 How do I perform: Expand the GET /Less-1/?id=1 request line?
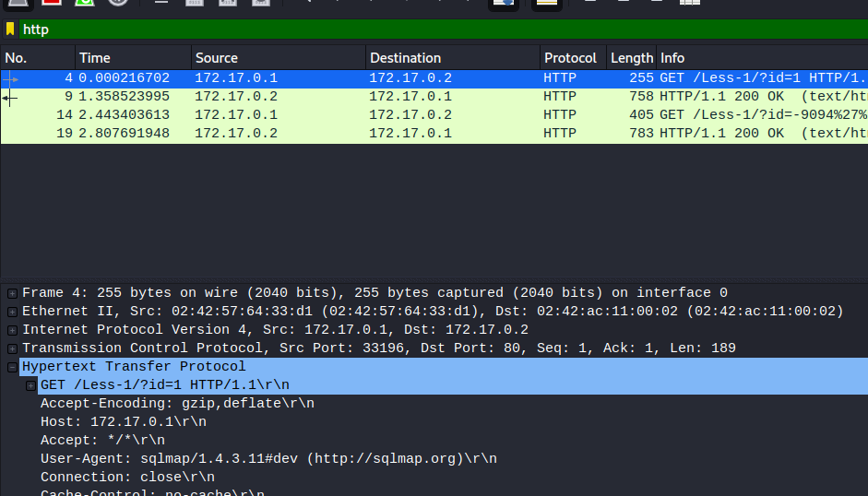[x=31, y=386]
